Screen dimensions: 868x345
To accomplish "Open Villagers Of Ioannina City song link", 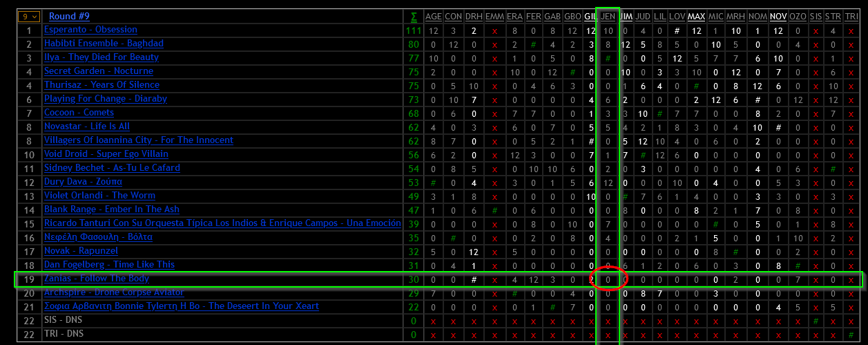I will click(x=139, y=140).
